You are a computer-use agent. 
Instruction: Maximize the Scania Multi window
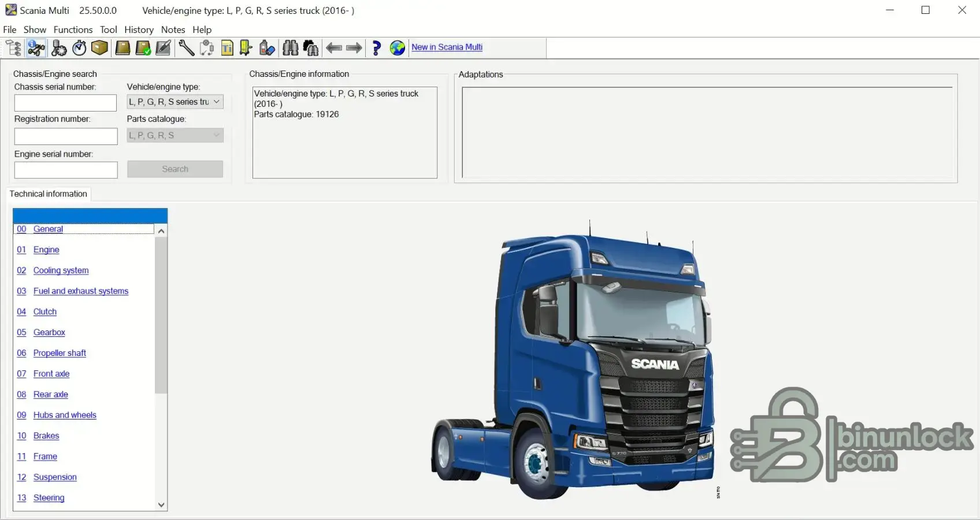click(x=926, y=10)
